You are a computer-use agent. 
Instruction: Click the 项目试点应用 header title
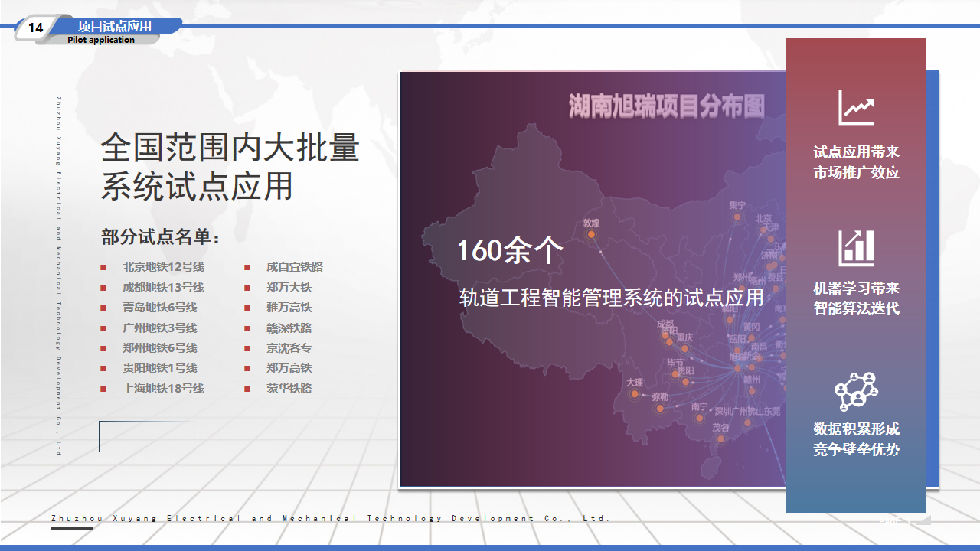tap(115, 26)
